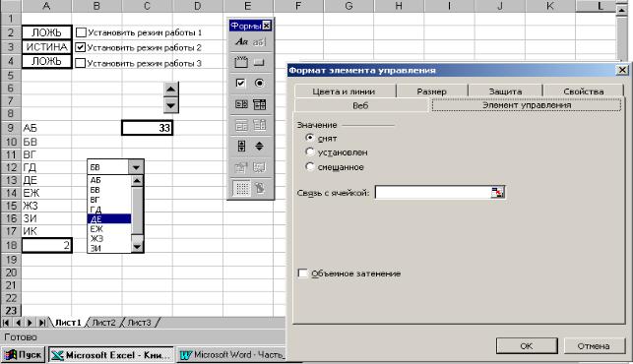Viewport: 633px width, 364px height.
Task: Select cell C9 containing 33
Action: coord(147,128)
